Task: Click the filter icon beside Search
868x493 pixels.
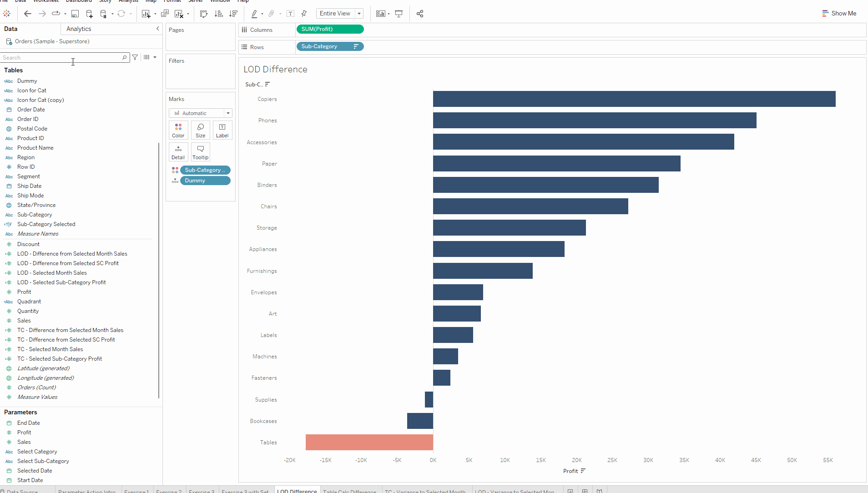Action: [x=135, y=57]
